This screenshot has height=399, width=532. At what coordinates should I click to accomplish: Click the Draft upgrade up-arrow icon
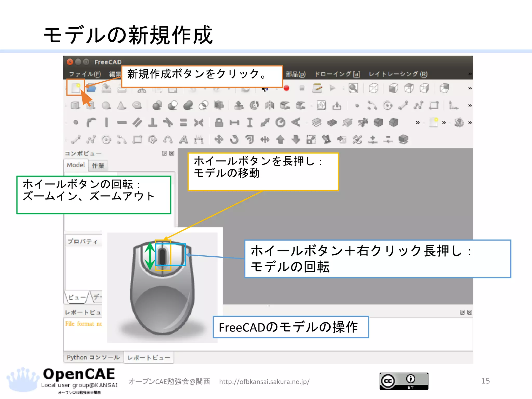tap(280, 139)
